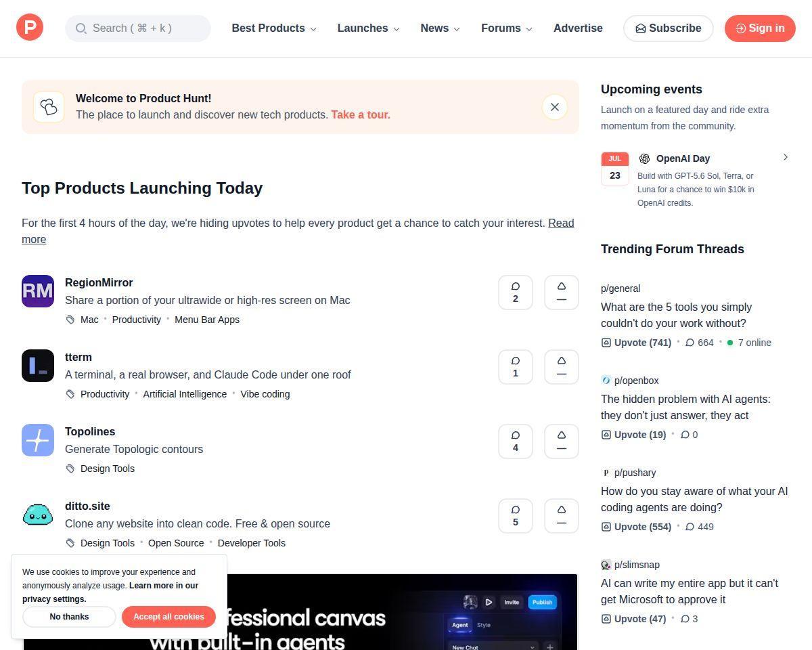Open the Design Tools tag under Topolines

tap(108, 469)
